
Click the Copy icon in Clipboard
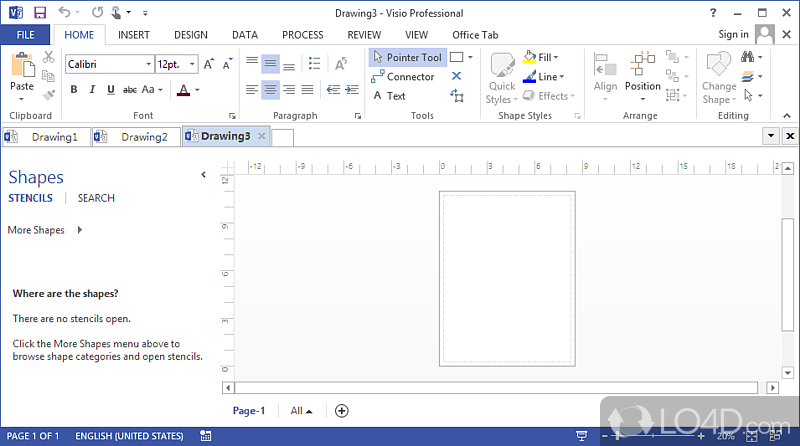(48, 76)
